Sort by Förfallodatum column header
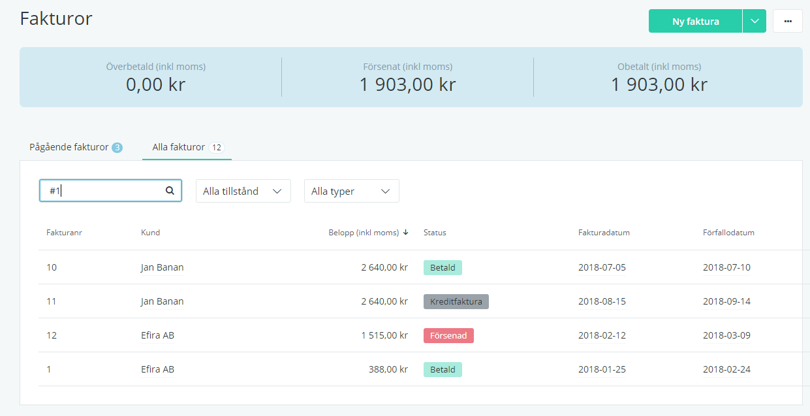The image size is (810, 416). 728,233
